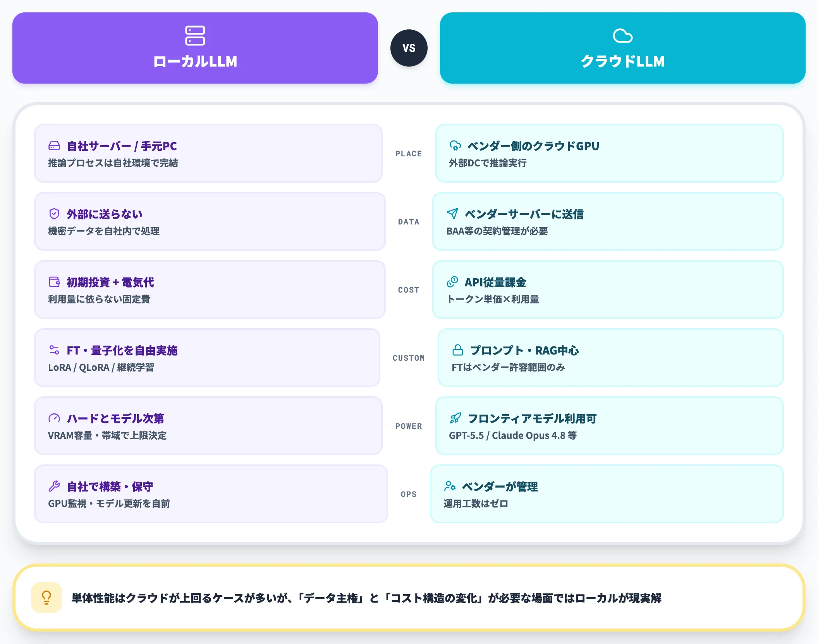Click the text GPT-5.5 / Claude Opus 4.8 等
Viewport: 818px width, 644px height.
(513, 436)
